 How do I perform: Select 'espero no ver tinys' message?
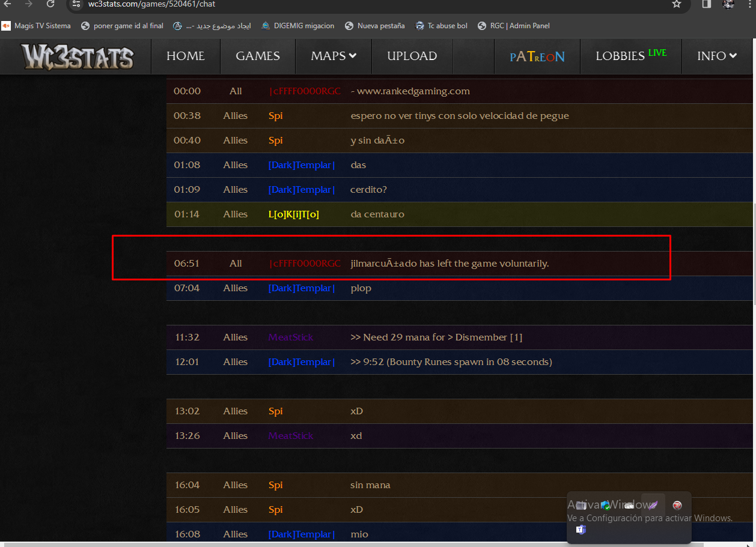point(460,116)
